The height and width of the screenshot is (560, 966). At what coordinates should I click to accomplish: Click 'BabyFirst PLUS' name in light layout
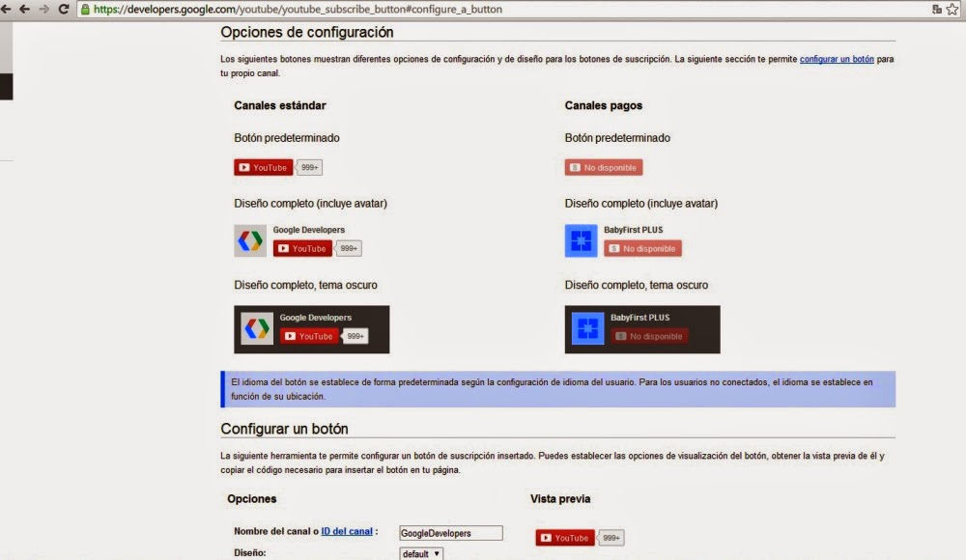coord(634,230)
